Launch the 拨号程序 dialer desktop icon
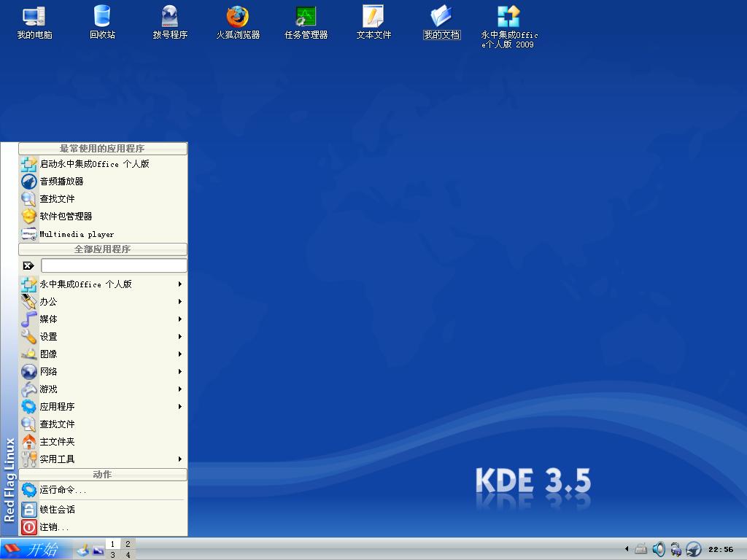Viewport: 747px width, 560px height. [170, 22]
